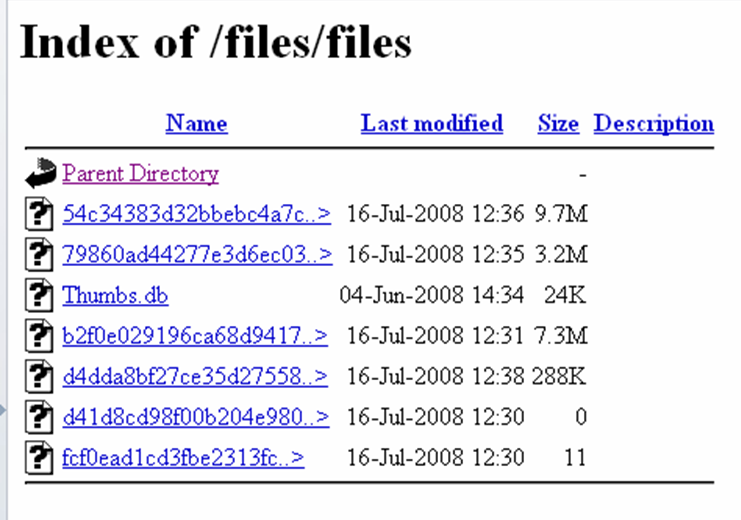Sort the listing by Size column
This screenshot has width=741, height=520.
(558, 124)
